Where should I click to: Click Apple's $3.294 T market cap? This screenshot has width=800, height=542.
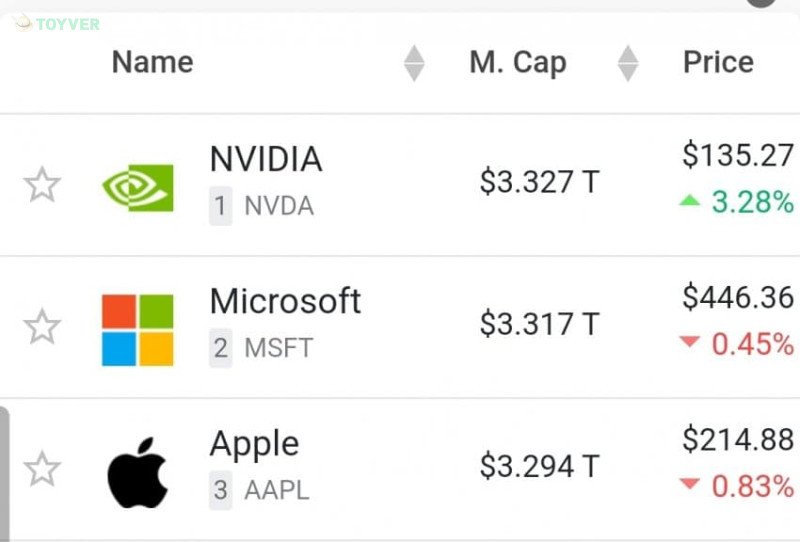tap(539, 466)
